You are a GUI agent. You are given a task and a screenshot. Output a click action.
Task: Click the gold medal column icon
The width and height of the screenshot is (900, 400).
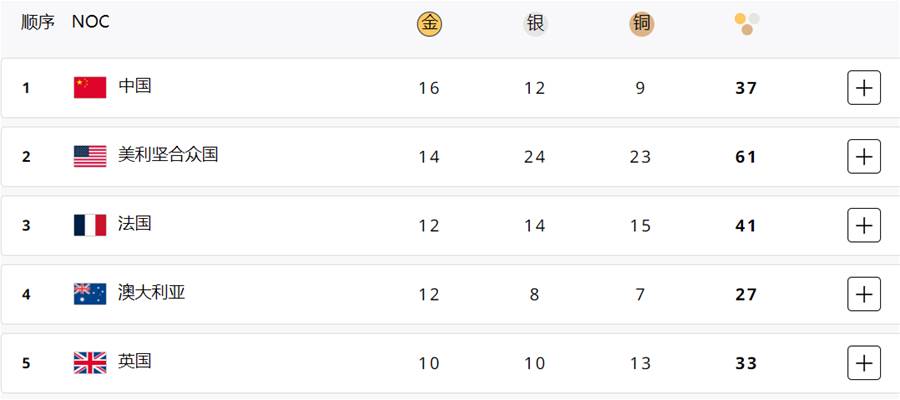(x=429, y=24)
